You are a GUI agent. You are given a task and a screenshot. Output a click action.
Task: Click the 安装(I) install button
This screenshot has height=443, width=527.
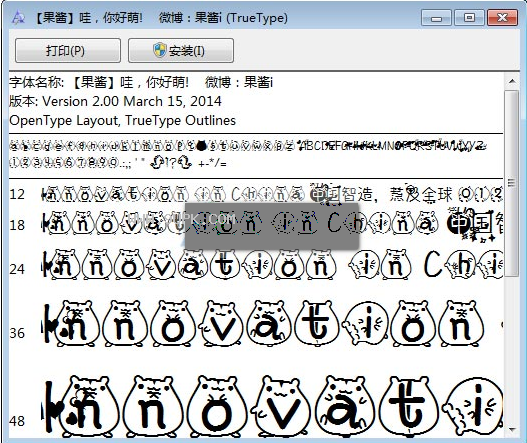pyautogui.click(x=180, y=51)
